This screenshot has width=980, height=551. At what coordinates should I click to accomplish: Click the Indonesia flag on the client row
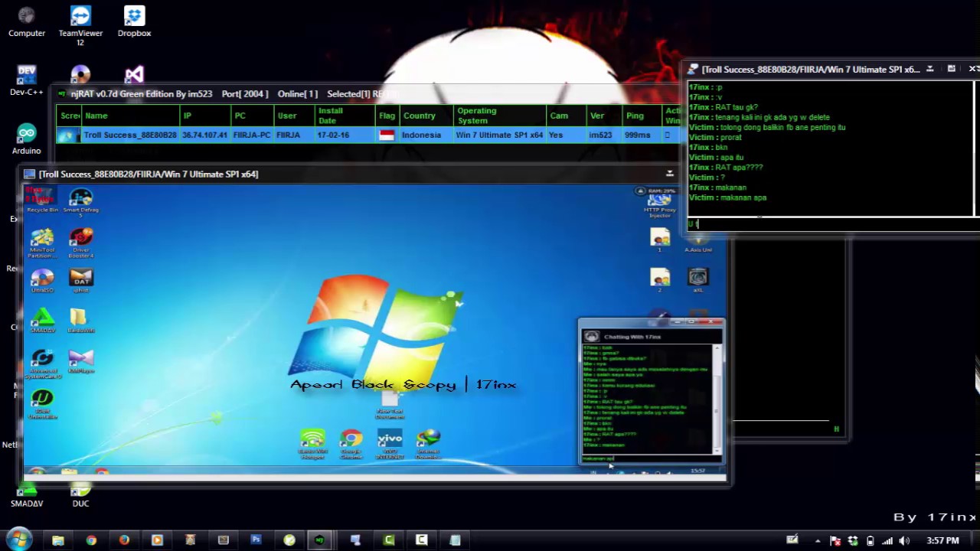pyautogui.click(x=387, y=135)
